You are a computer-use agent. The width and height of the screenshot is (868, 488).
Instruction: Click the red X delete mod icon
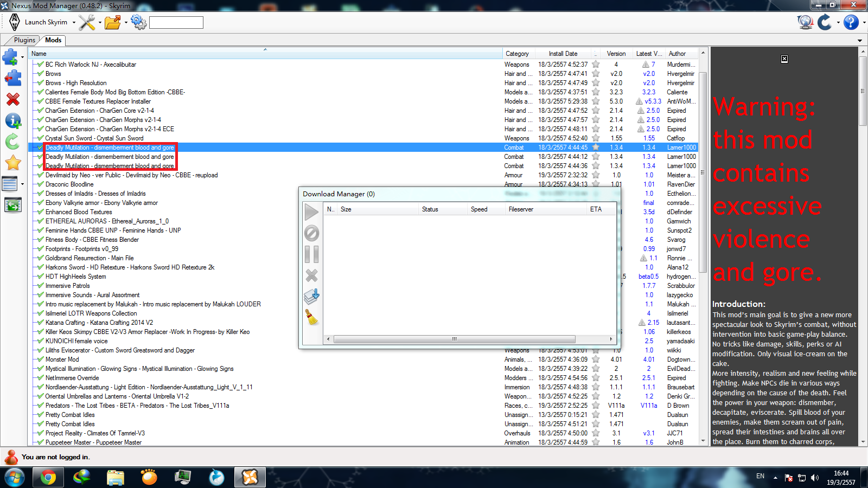tap(12, 99)
